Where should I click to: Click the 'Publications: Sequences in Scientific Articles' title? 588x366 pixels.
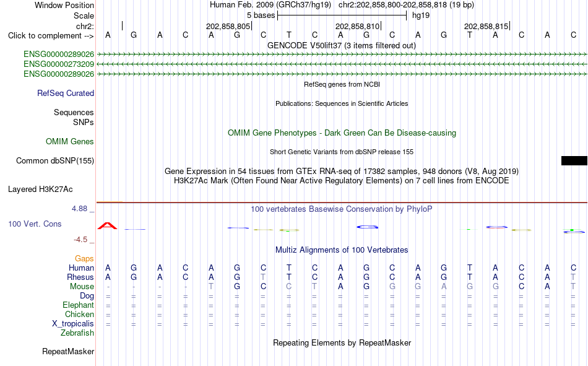(342, 103)
